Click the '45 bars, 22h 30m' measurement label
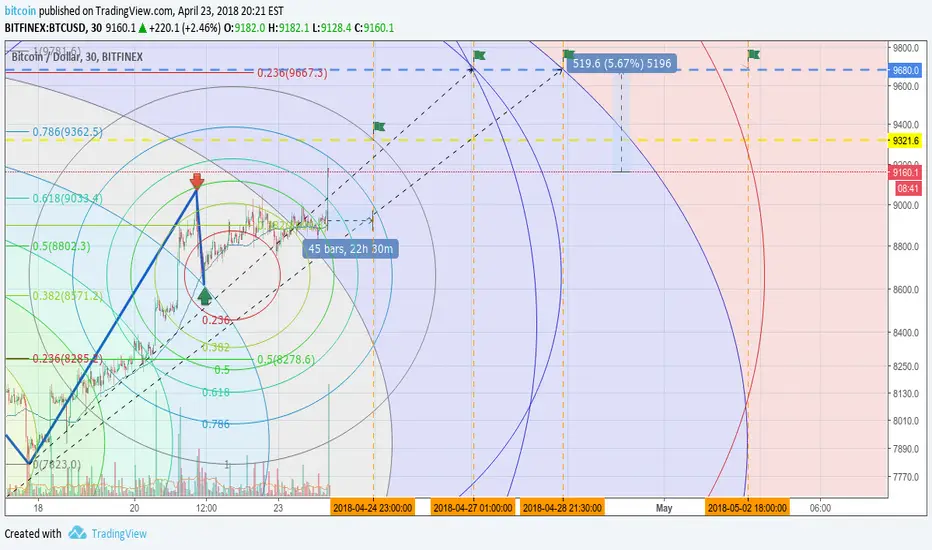Viewport: 932px width, 550px height. click(x=351, y=249)
